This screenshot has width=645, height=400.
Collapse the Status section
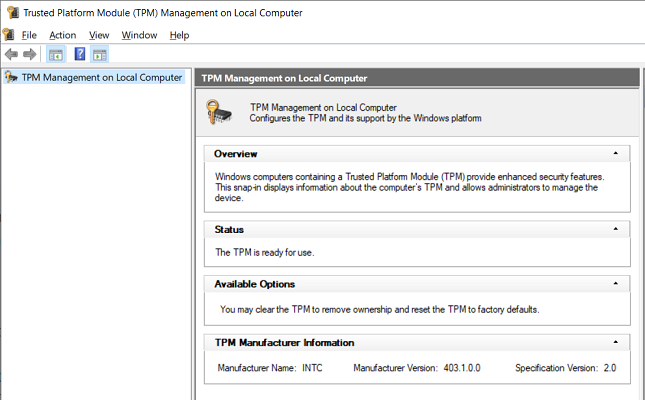point(615,229)
